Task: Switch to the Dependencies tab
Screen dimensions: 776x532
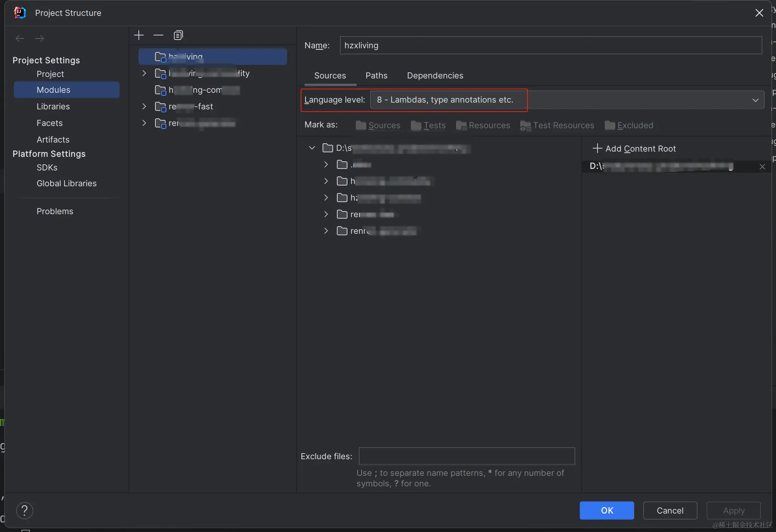Action: pyautogui.click(x=435, y=75)
